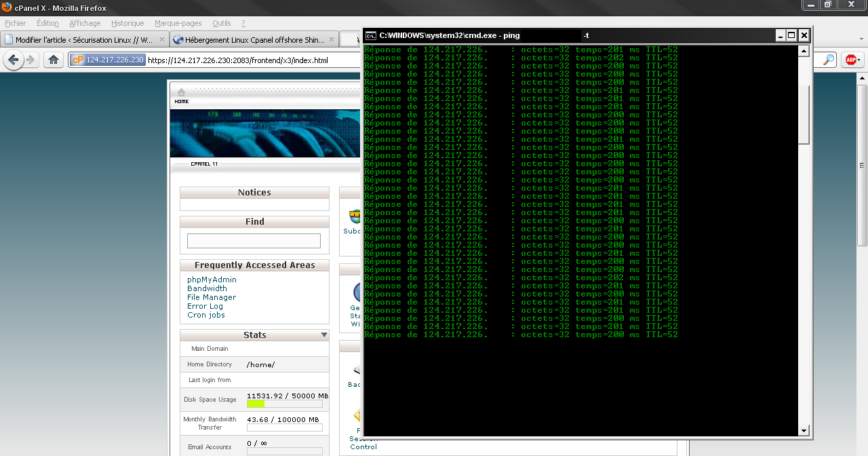Click inside the Find search field
The width and height of the screenshot is (868, 456).
(x=253, y=240)
